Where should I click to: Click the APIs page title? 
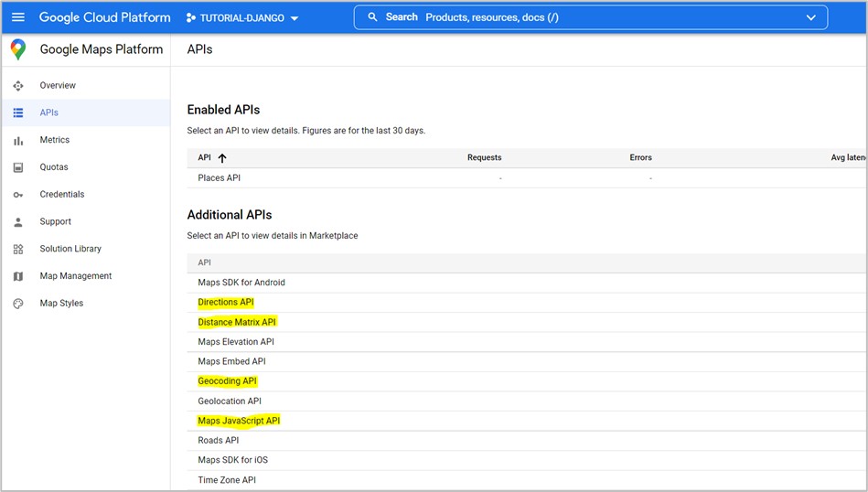199,49
